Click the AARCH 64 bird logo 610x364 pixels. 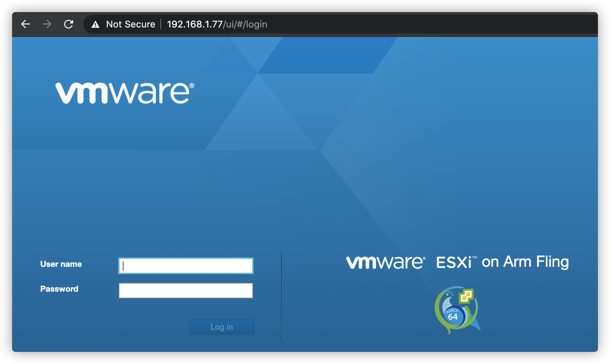coord(456,308)
